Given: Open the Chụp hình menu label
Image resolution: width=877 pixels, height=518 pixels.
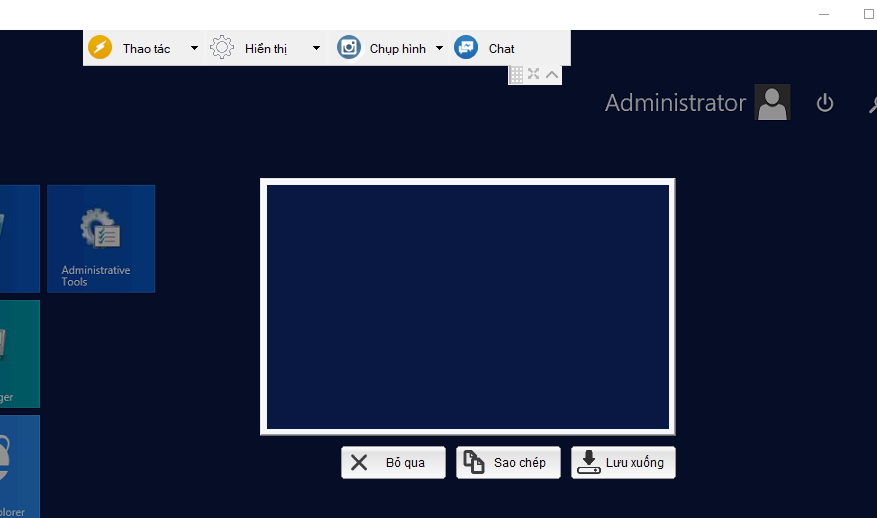Looking at the screenshot, I should pyautogui.click(x=398, y=49).
